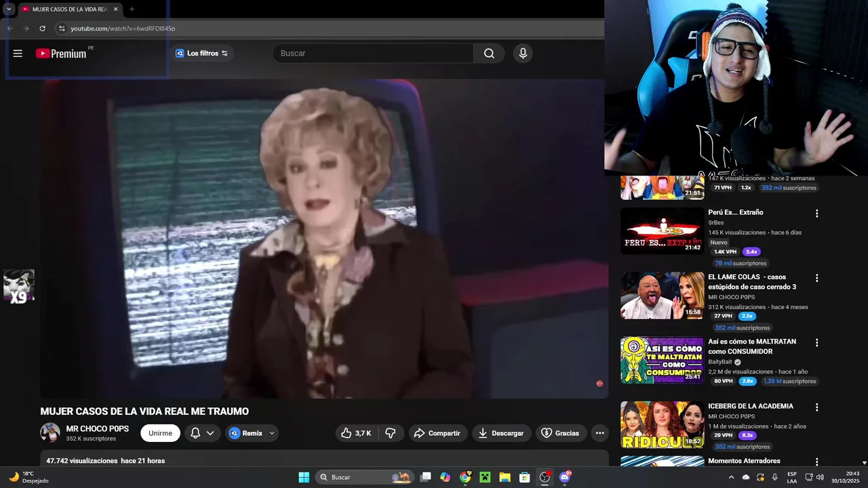Open the YouTube hamburger guide menu

click(18, 54)
